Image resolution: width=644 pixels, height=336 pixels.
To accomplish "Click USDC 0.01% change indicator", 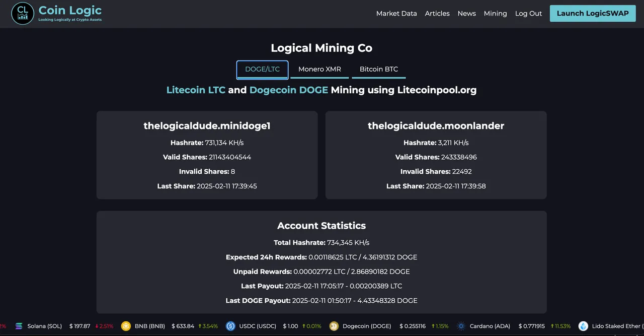I will [311, 326].
